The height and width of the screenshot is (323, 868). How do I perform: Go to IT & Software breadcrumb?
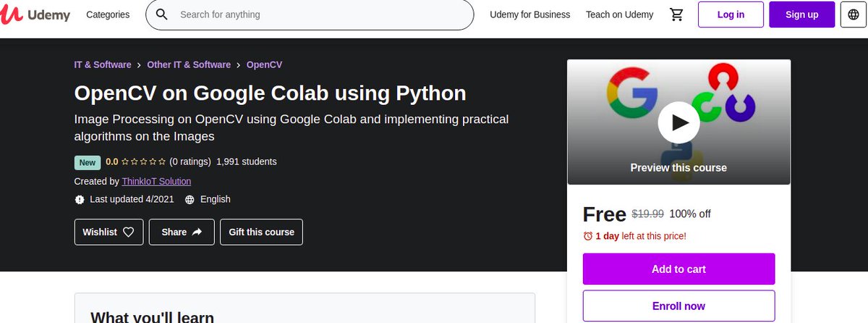[x=103, y=64]
